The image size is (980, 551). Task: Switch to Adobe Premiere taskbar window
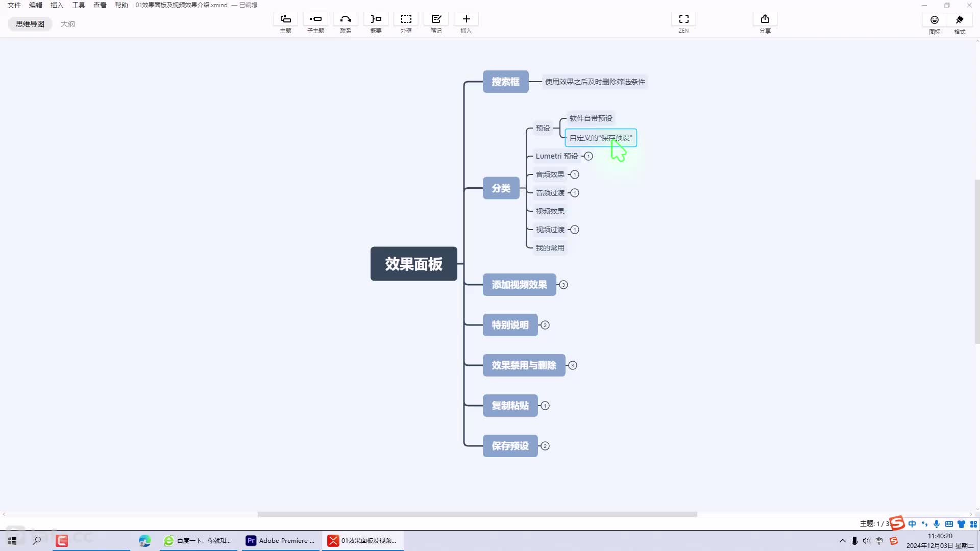(x=281, y=541)
